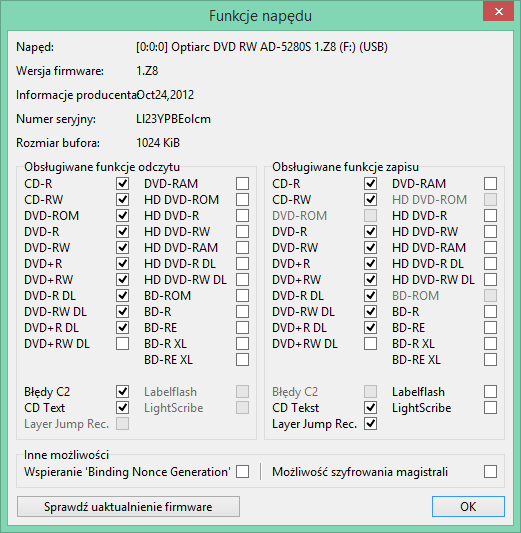
Task: Click the OK button
Action: point(468,506)
